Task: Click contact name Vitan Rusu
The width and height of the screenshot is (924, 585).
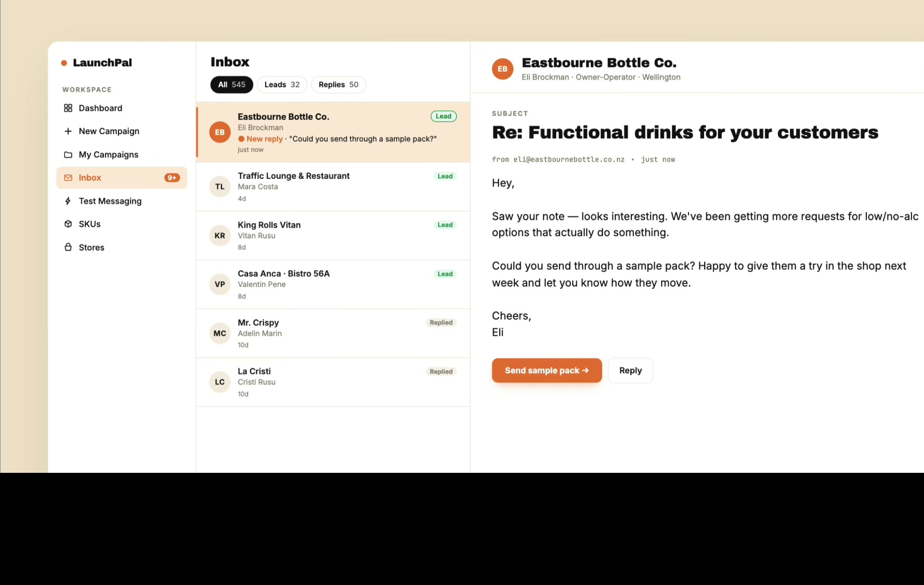Action: click(x=257, y=236)
